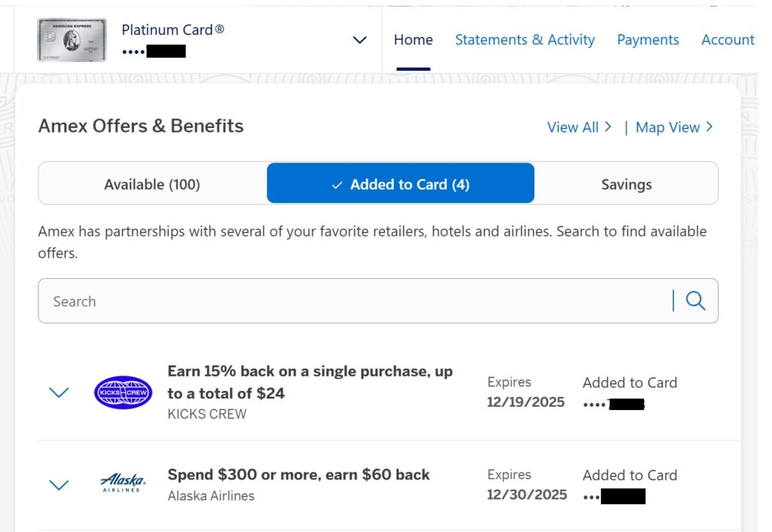
Task: Open the Account navigation menu
Action: tap(728, 40)
